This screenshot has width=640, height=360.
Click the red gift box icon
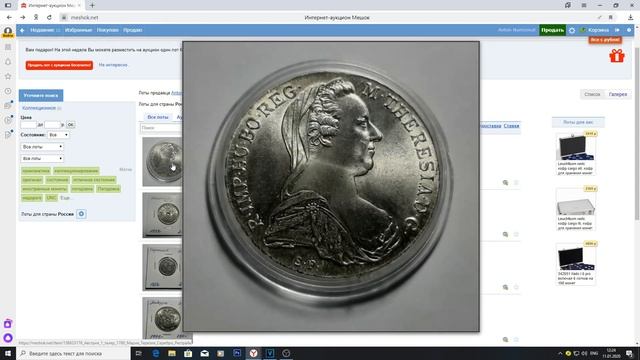pyautogui.click(x=617, y=56)
